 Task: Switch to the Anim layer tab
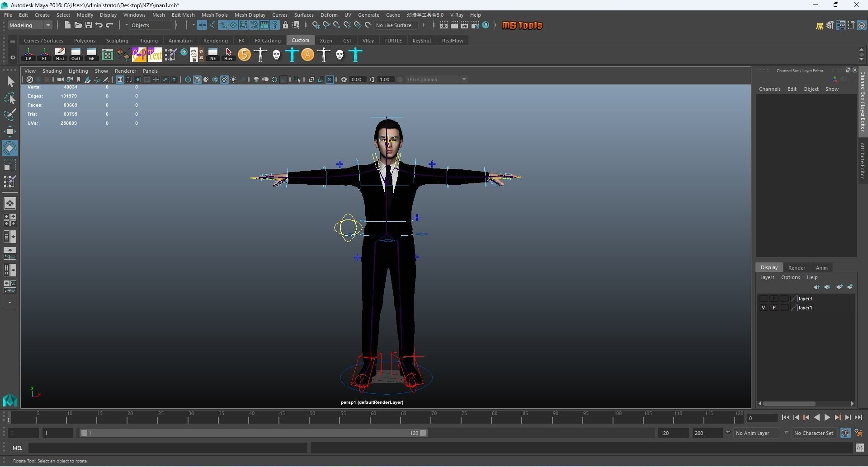click(x=821, y=268)
